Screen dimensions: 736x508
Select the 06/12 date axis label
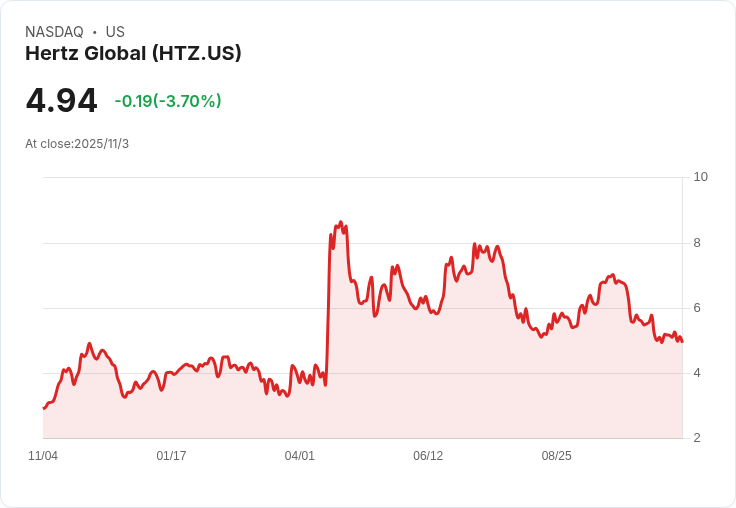(428, 456)
